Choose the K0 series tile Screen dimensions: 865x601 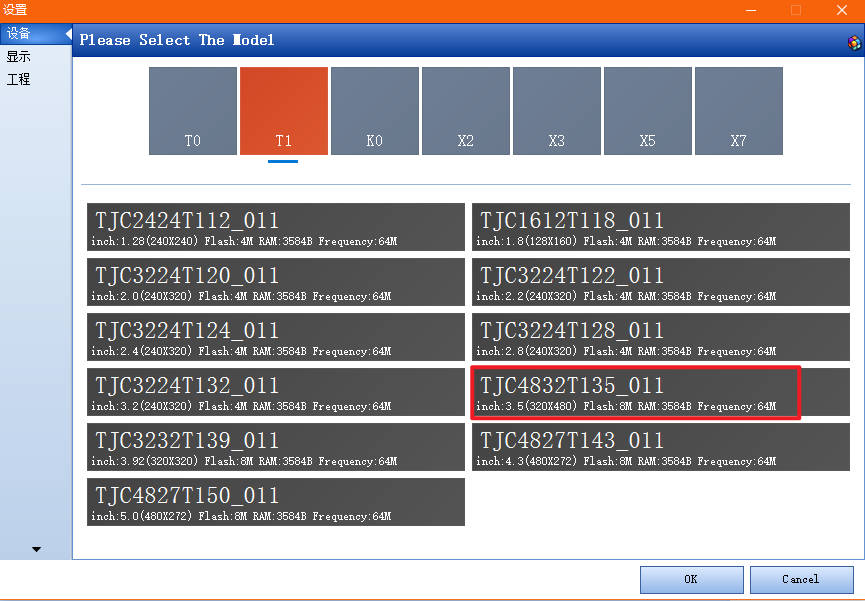[375, 111]
